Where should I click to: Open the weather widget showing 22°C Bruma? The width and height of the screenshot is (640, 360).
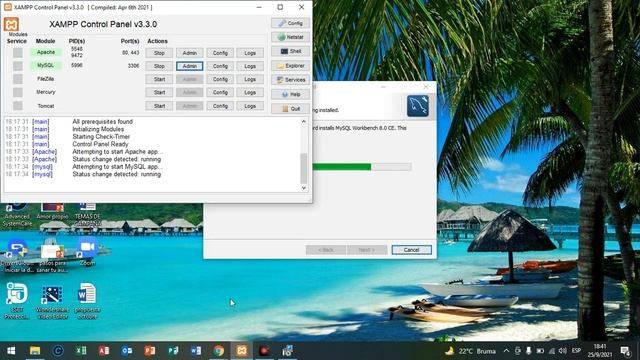pyautogui.click(x=470, y=351)
